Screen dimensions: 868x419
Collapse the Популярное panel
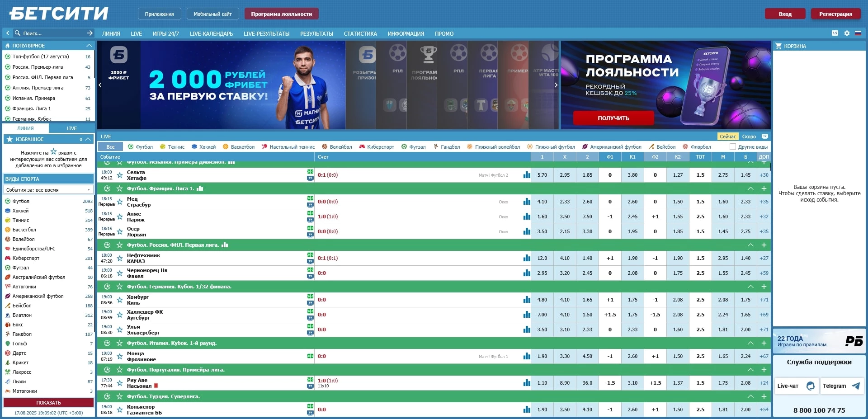point(89,46)
